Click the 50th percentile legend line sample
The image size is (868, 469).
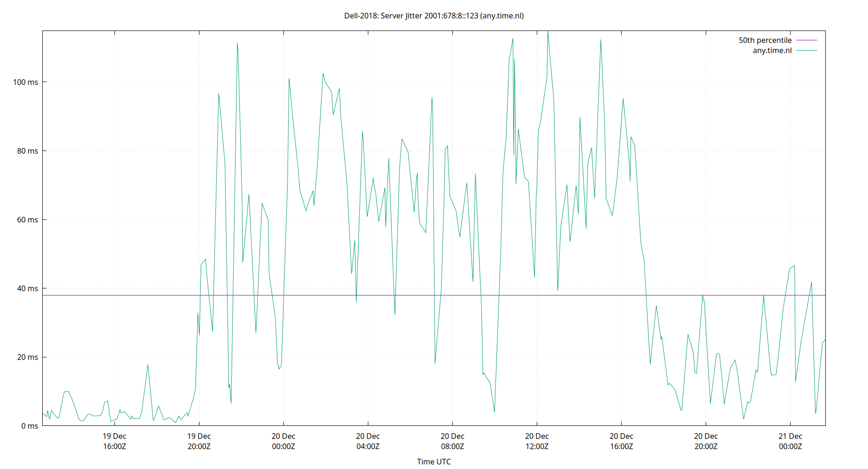[806, 40]
